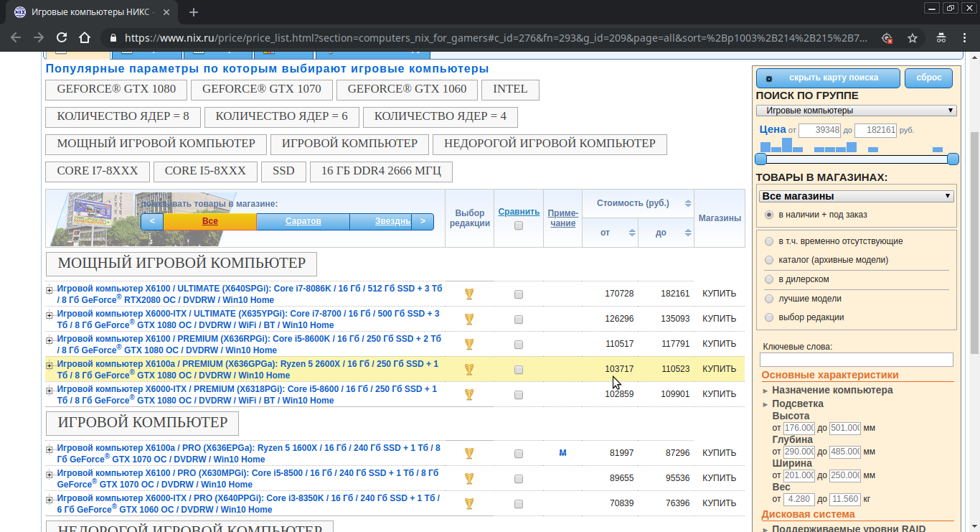Image resolution: width=980 pixels, height=532 pixels.
Task: Select the Все stores tab
Action: pos(209,221)
